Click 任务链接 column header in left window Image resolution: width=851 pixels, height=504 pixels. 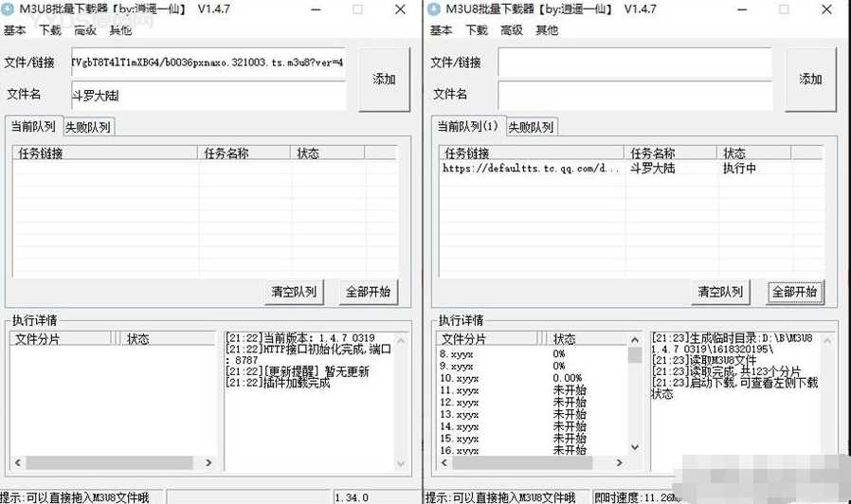105,153
